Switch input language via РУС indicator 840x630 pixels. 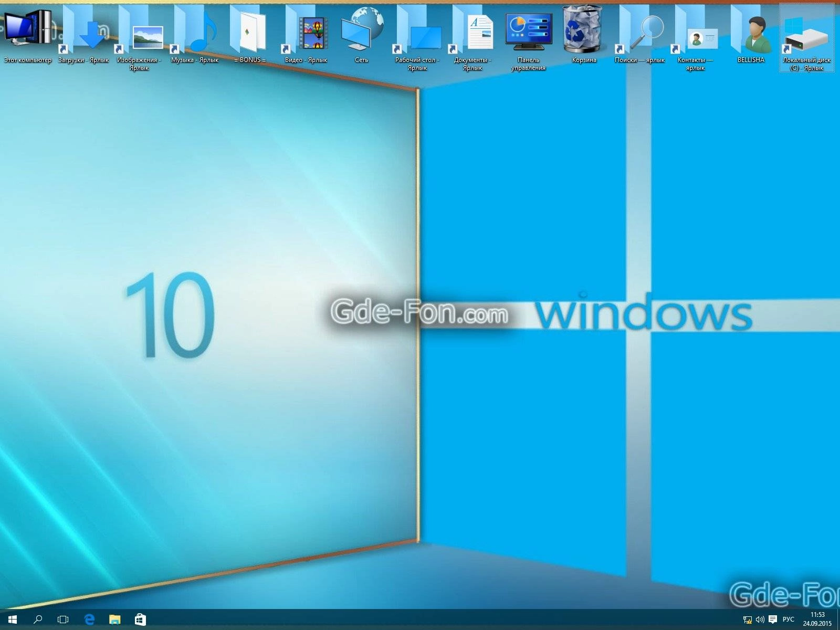click(x=788, y=619)
